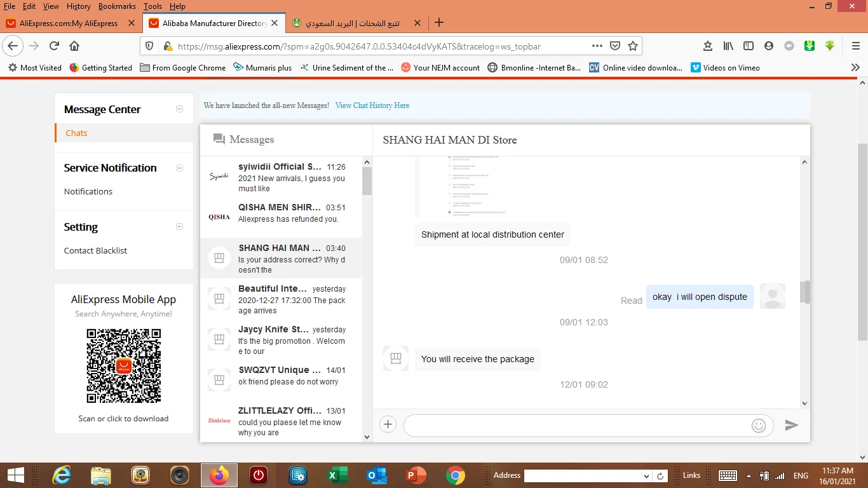Open the View Chat History Here link
The width and height of the screenshot is (868, 488).
pos(372,105)
